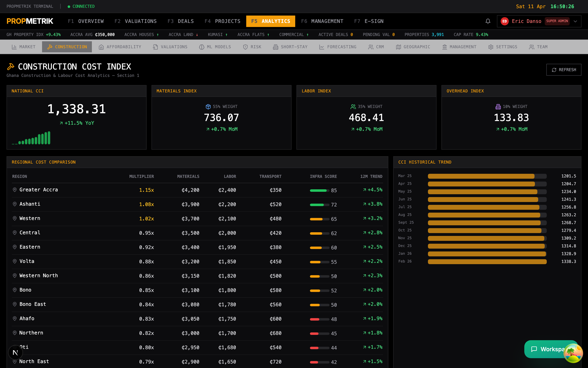Click the Multiplier column header
588x368 pixels.
(x=141, y=176)
